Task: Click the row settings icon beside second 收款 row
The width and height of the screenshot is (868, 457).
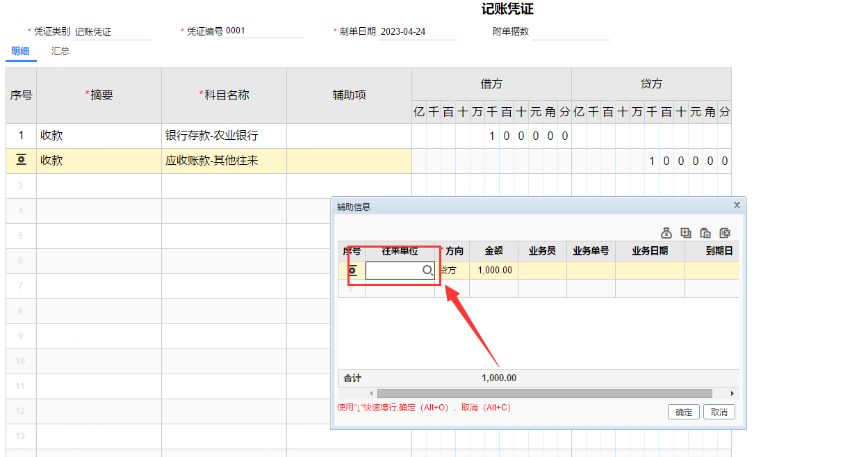Action: click(21, 160)
